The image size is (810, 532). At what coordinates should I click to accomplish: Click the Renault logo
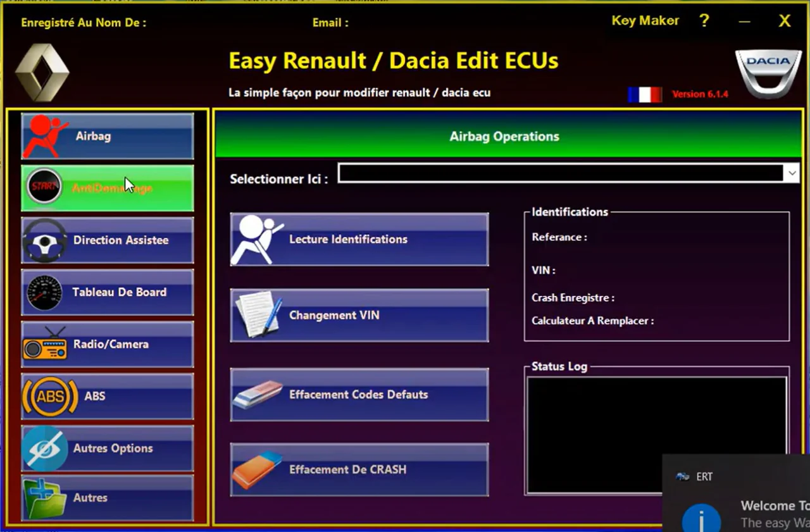pyautogui.click(x=42, y=72)
